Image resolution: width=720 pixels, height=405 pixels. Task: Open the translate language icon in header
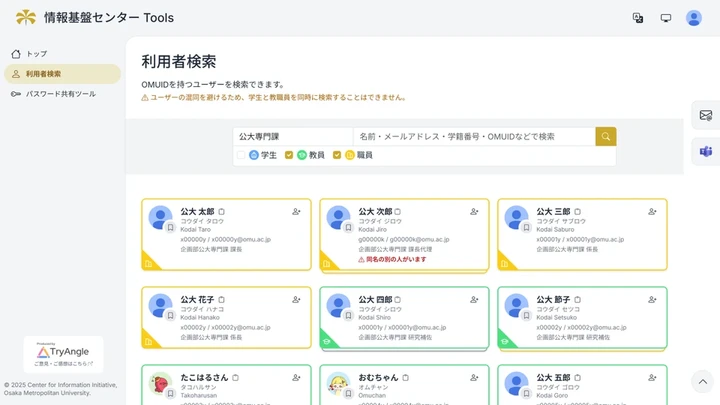pos(638,18)
